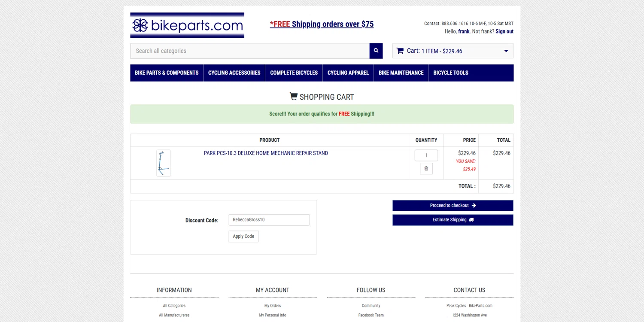Screen dimensions: 644x322
Task: Click the SHOPPING CART heading
Action: click(x=322, y=97)
